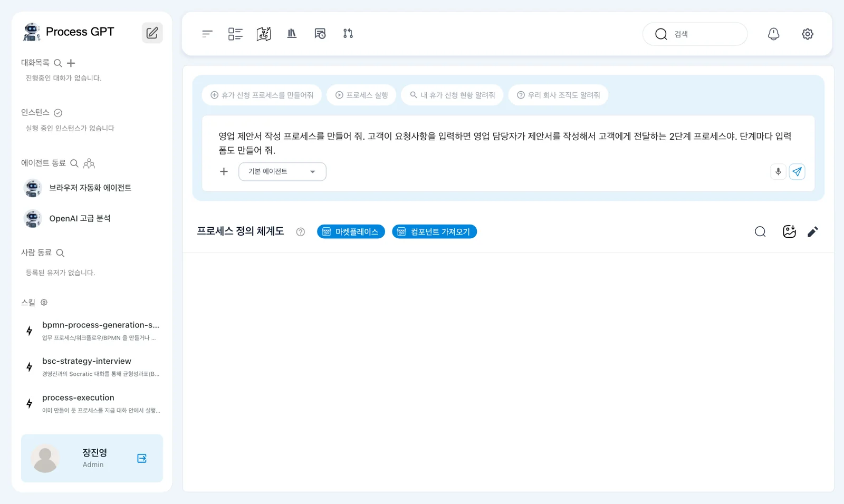Image resolution: width=844 pixels, height=504 pixels.
Task: Toggle the sidebar menu lines icon
Action: 207,34
